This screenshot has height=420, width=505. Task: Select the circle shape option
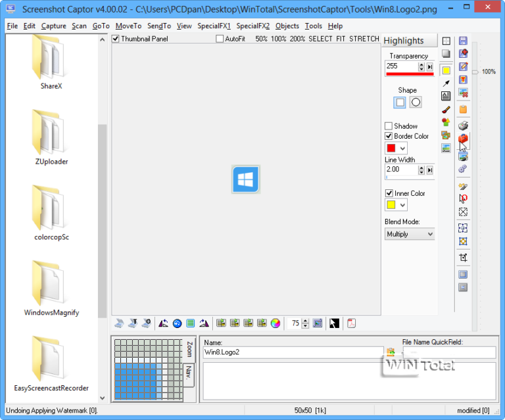pos(416,103)
